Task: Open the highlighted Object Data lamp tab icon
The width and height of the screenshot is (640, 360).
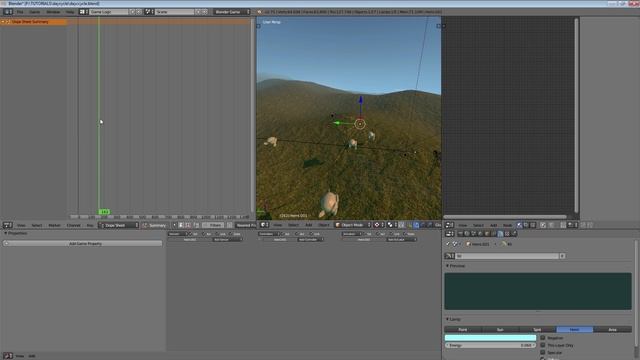Action: 500,234
